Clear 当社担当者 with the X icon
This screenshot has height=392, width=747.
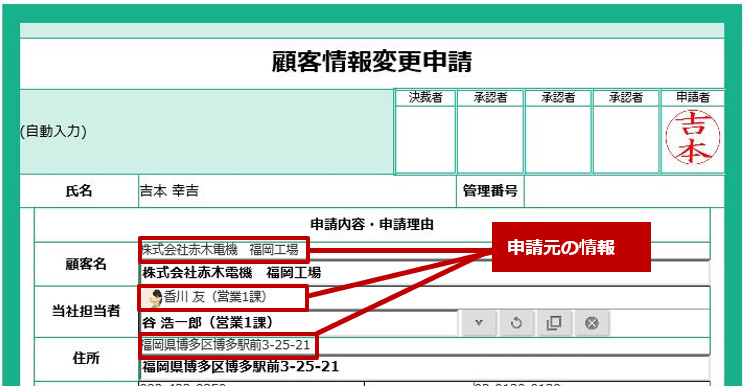(592, 323)
